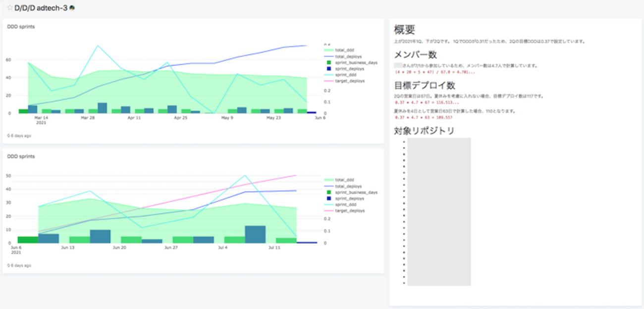Click the 6 days ago timestamp in the March–June widget
The image size is (644, 309).
(21, 135)
